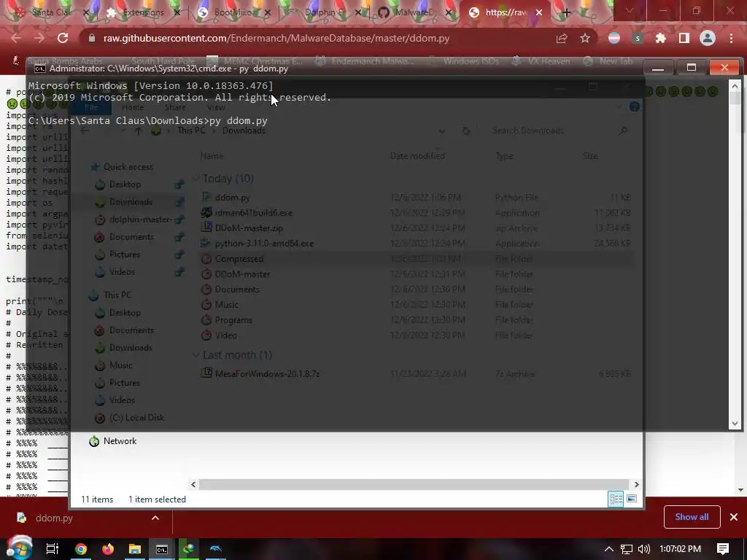This screenshot has height=560, width=747.
Task: Maximize the Administrator cmd.exe window
Action: click(692, 68)
